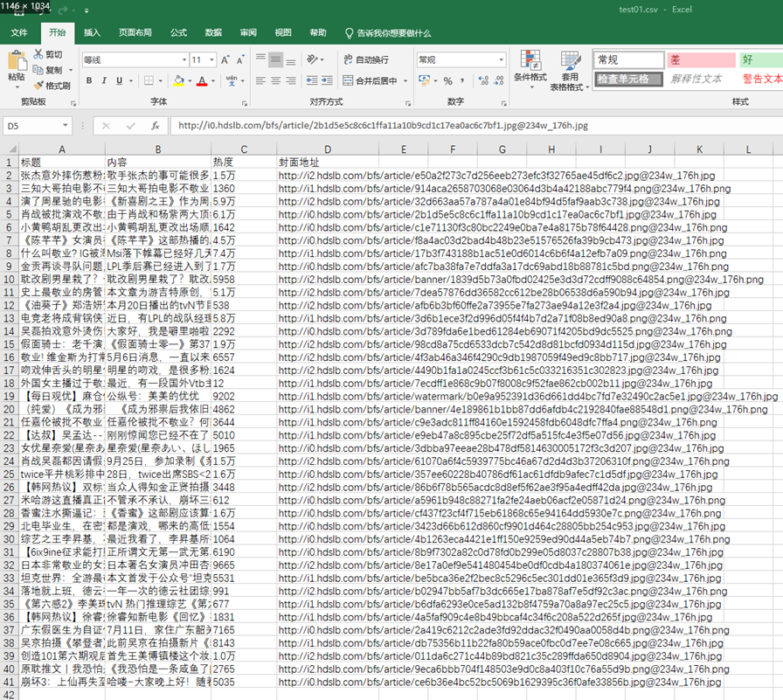Apply the 常规 cell style
The height and width of the screenshot is (700, 783).
(x=628, y=60)
